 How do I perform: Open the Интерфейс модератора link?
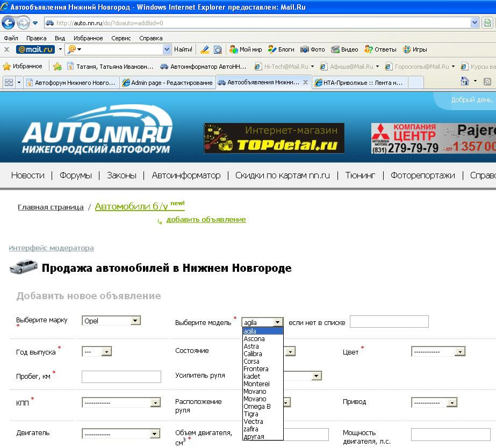pyautogui.click(x=51, y=248)
